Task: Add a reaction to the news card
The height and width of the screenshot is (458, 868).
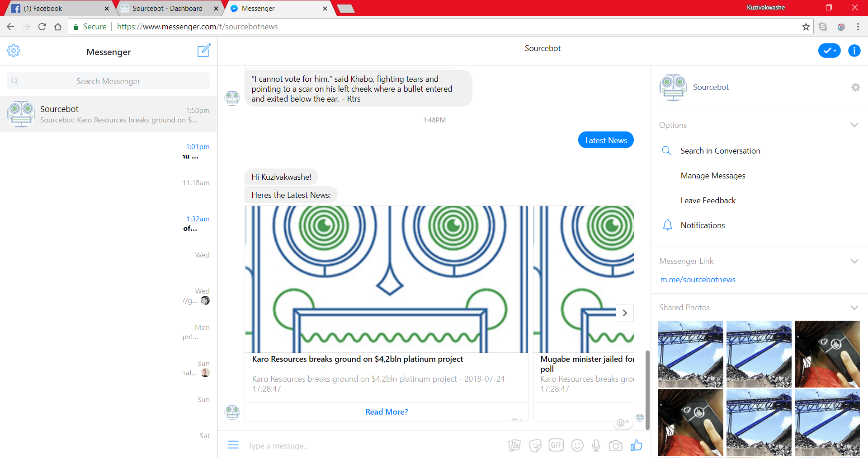Action: pyautogui.click(x=623, y=423)
